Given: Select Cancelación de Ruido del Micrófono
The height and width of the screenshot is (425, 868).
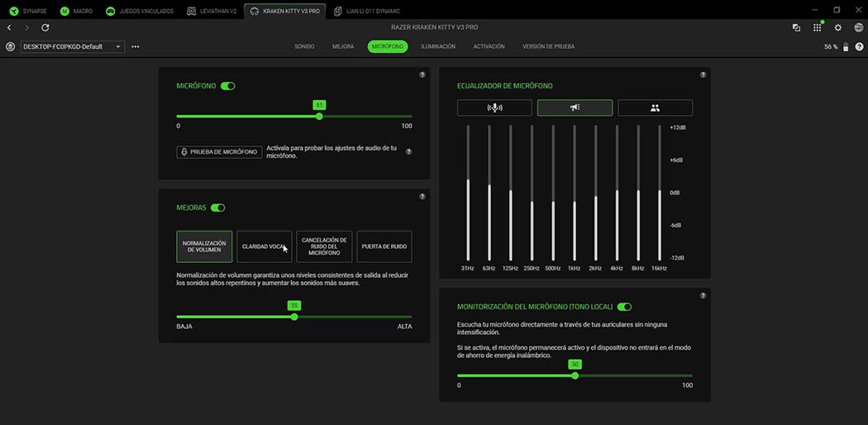Looking at the screenshot, I should [324, 246].
